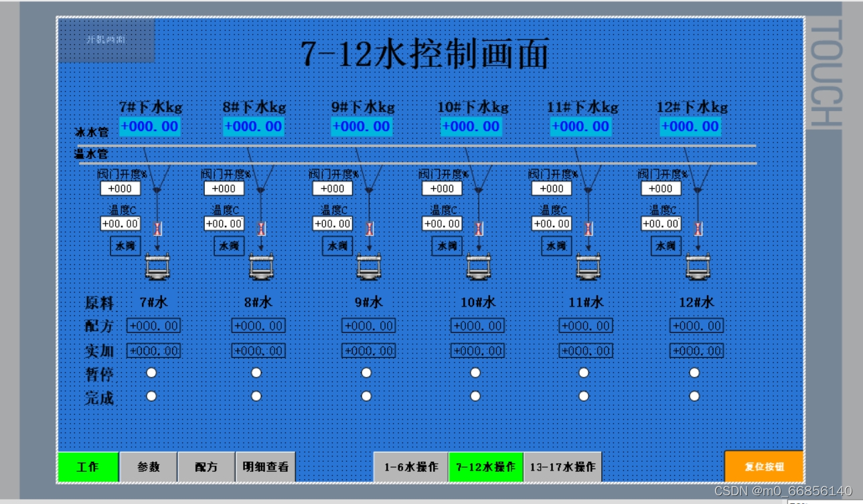
Task: Click the red valve icon under 9#下水kg
Action: (370, 229)
